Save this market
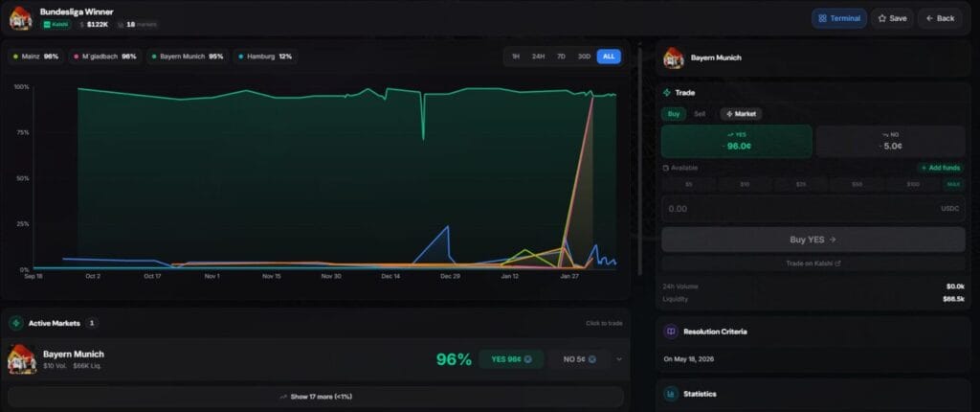Image resolution: width=980 pixels, height=412 pixels. [x=892, y=18]
